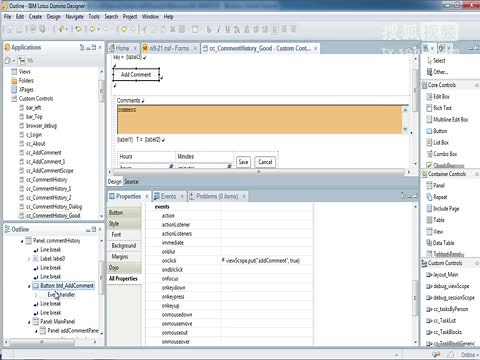Viewport: 480px width, 360px height.
Task: Select cc_CommentHistory_Dialog custom control
Action: click(x=54, y=207)
